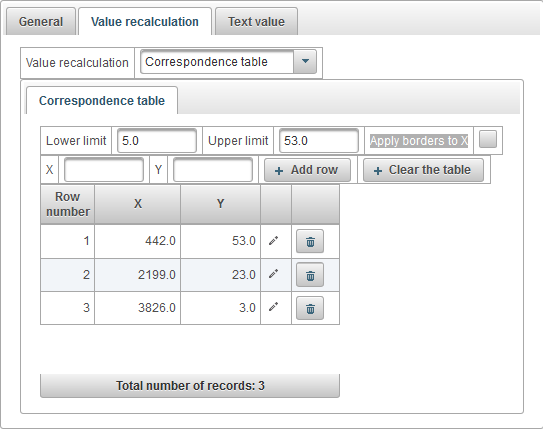This screenshot has height=429, width=543.
Task: Click the X value input field
Action: (104, 170)
